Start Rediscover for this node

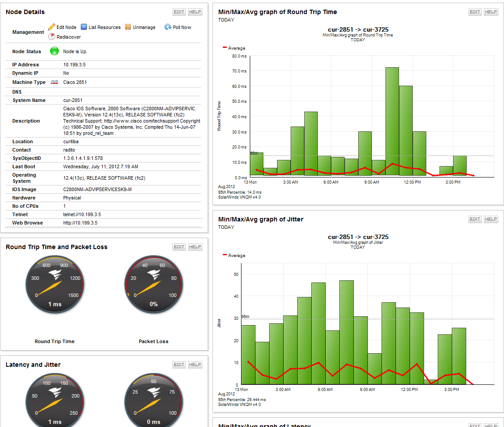tap(69, 37)
